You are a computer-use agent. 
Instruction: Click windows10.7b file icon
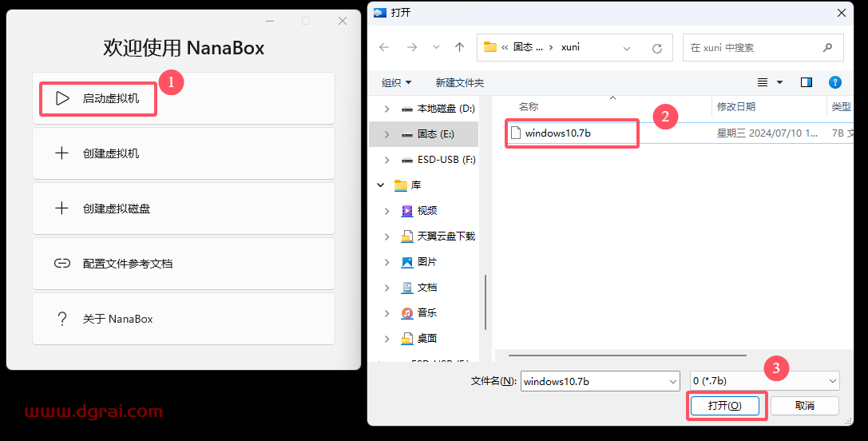point(516,133)
